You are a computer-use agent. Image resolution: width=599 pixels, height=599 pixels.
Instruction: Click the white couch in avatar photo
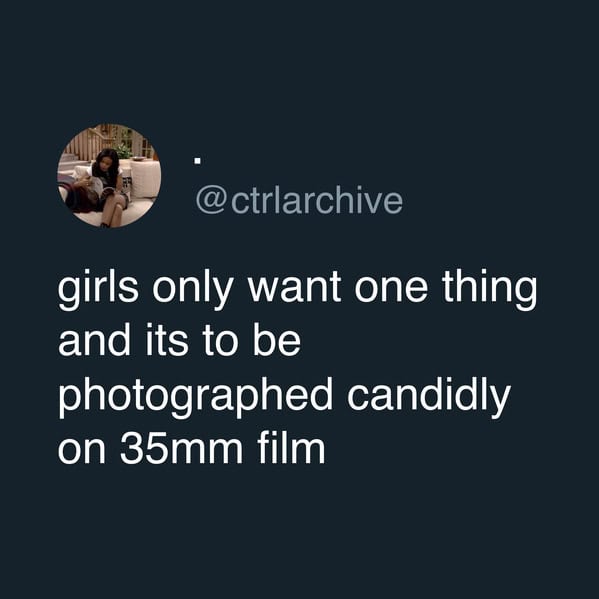click(x=144, y=178)
